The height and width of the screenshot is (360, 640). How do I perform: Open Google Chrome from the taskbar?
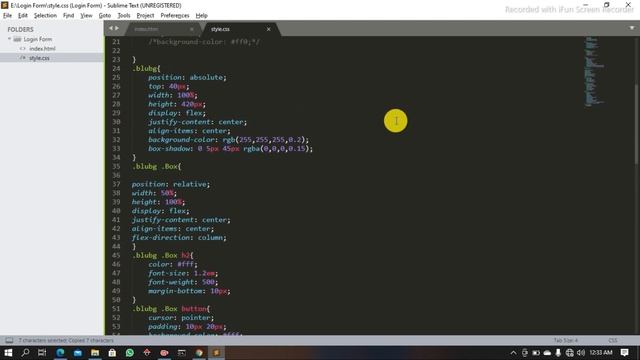point(199,353)
